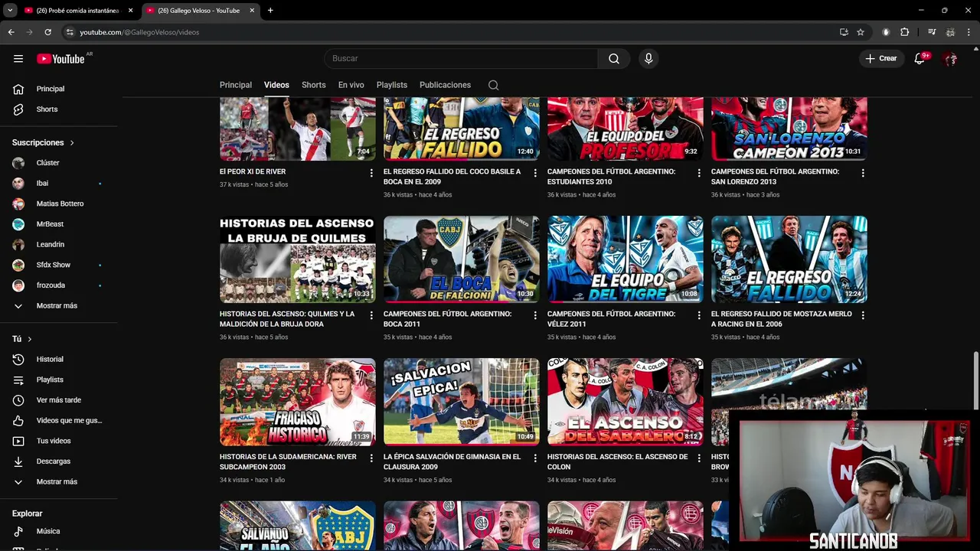
Task: Switch to En vivo tab
Action: [351, 85]
